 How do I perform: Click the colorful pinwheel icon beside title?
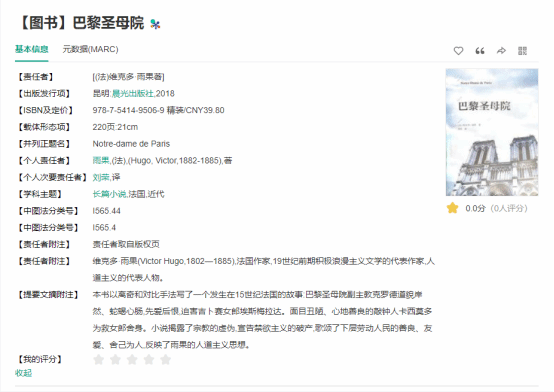coord(155,24)
